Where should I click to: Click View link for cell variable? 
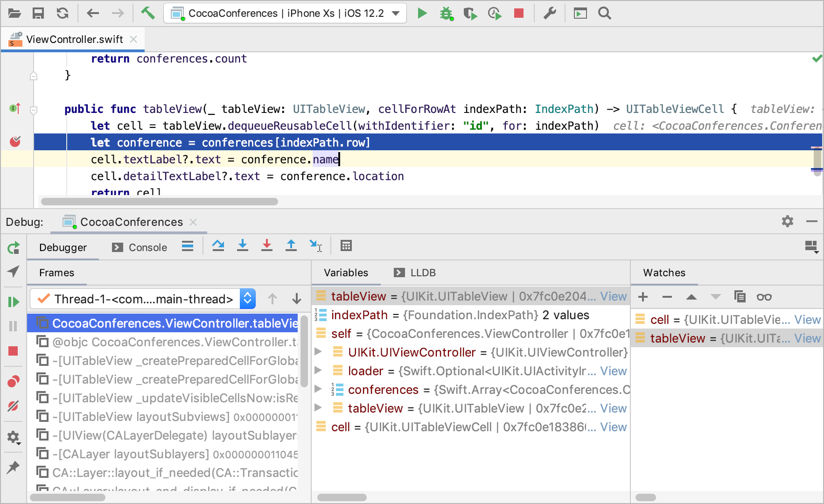(614, 427)
